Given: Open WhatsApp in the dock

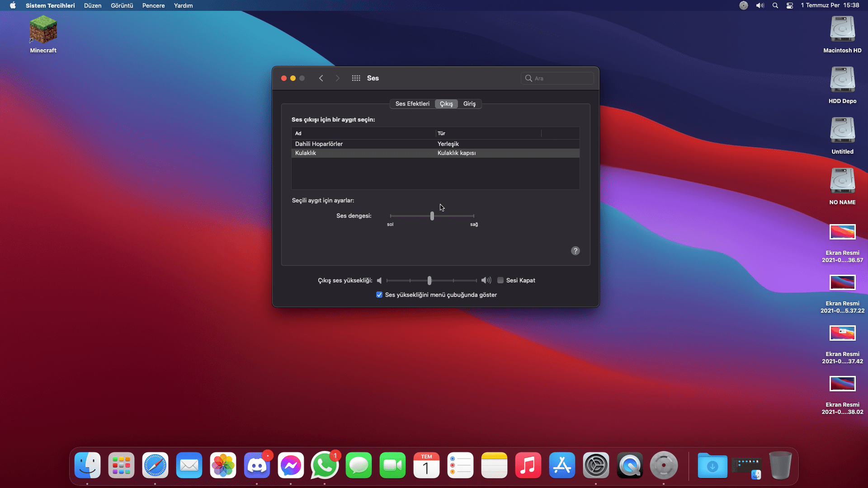Looking at the screenshot, I should coord(325,465).
